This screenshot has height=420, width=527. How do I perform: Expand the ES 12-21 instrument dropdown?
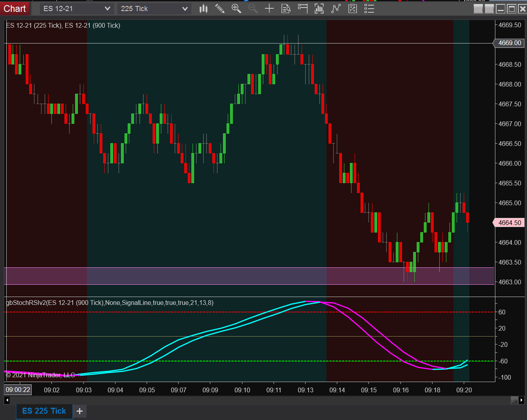77,9
